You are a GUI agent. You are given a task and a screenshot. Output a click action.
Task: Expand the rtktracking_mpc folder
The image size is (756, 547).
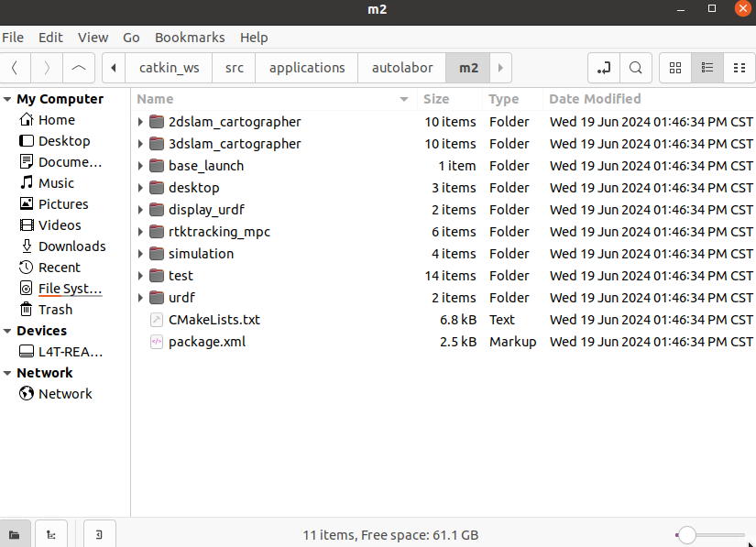pyautogui.click(x=140, y=232)
